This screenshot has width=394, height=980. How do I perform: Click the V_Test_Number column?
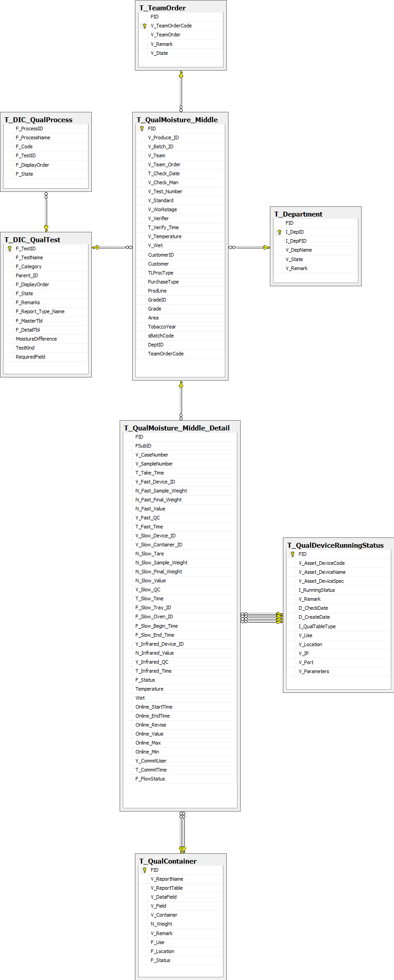click(180, 191)
